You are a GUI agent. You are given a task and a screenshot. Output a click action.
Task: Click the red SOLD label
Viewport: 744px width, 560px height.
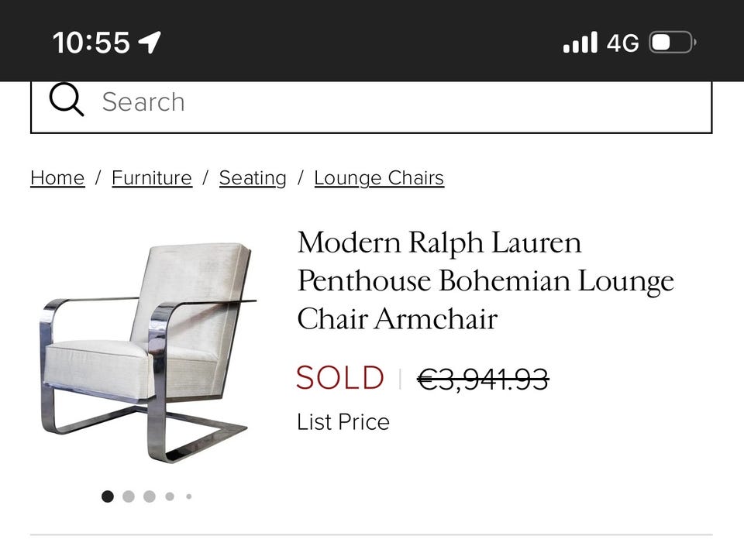340,378
